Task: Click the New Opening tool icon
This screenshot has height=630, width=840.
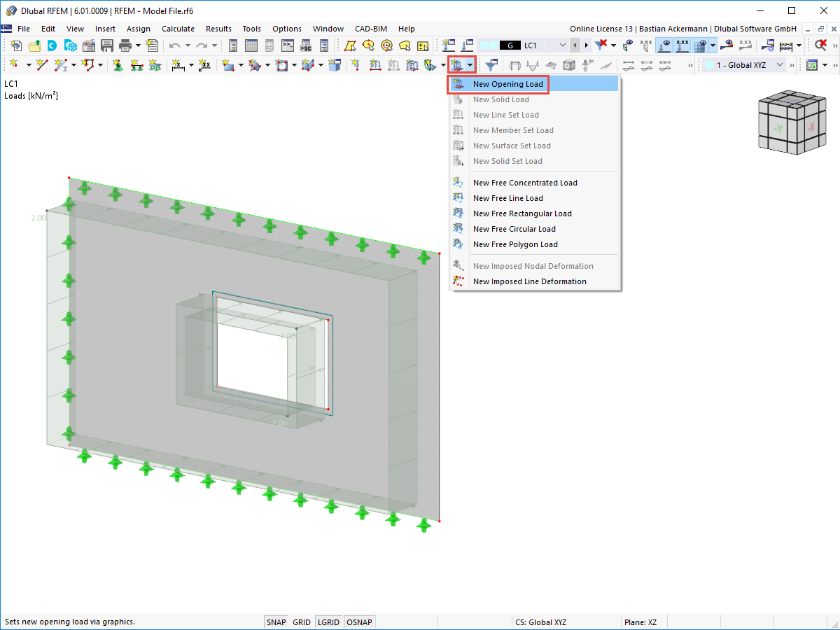Action: 281,65
